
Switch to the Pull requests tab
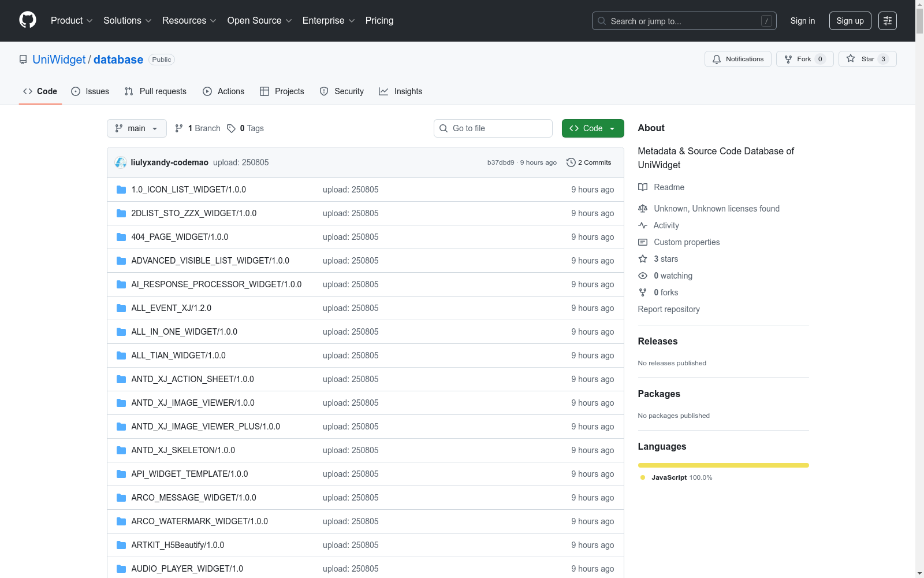pyautogui.click(x=155, y=91)
